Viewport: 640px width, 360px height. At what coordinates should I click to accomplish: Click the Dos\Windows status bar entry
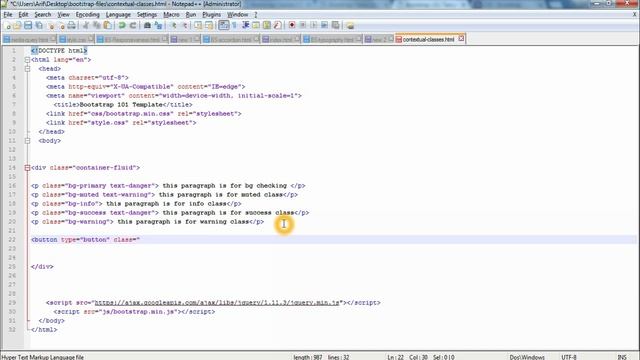[x=527, y=357]
